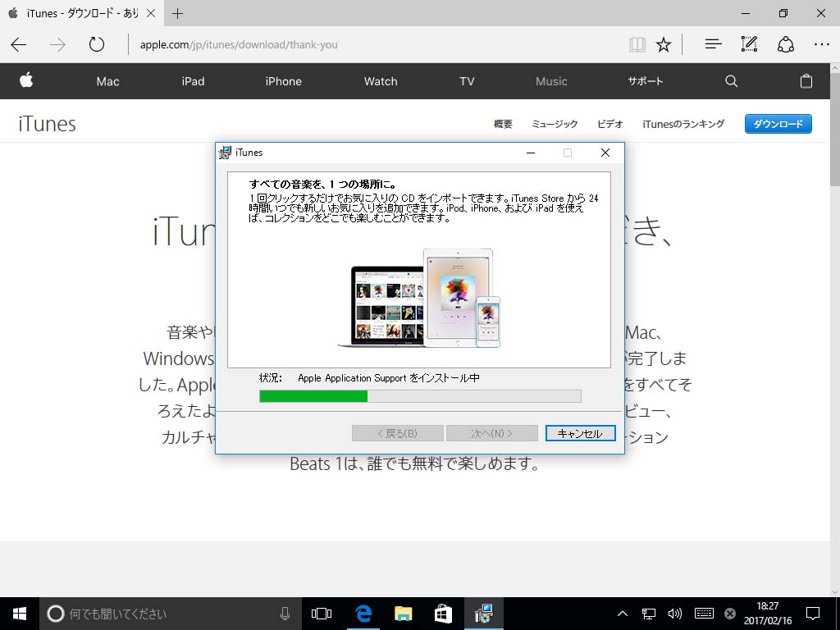Activate Cortana microphone in search box
Viewport: 840px width, 630px height.
(285, 614)
